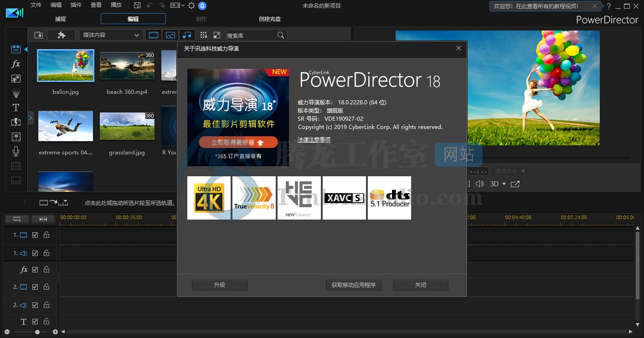Uncheck audio track 1 enable checkbox
Viewport: 644px width, 338px height.
(x=35, y=253)
